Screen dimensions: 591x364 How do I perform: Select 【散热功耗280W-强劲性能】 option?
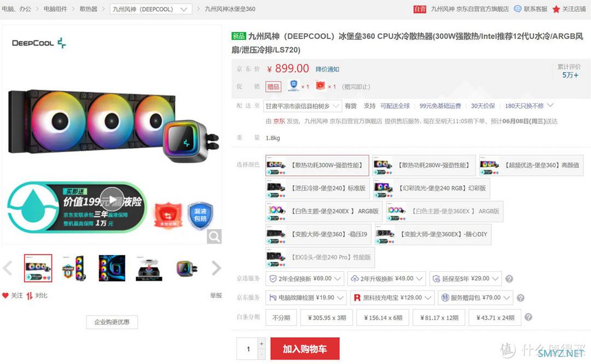[x=424, y=165]
